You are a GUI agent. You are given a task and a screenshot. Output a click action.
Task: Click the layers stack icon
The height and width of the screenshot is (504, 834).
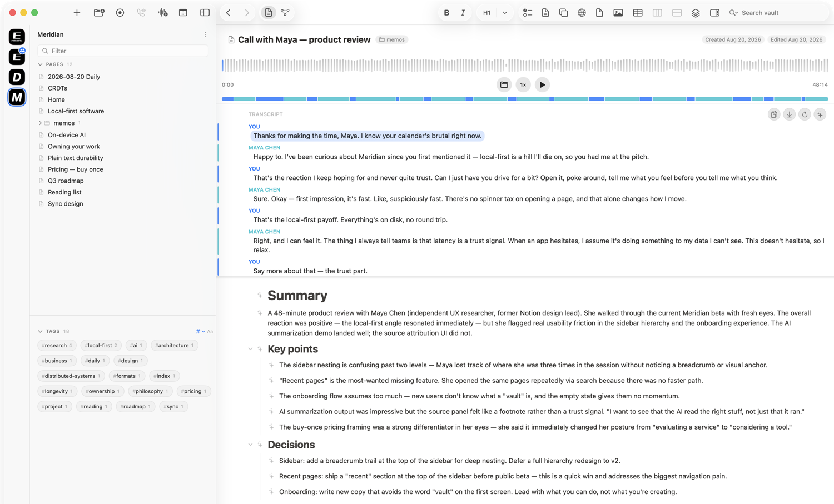pyautogui.click(x=696, y=13)
